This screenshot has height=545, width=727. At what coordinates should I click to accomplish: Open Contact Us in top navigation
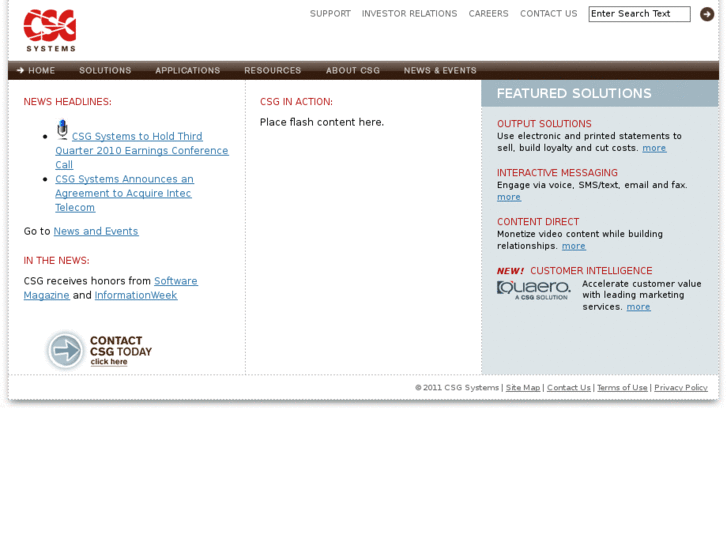pos(548,14)
